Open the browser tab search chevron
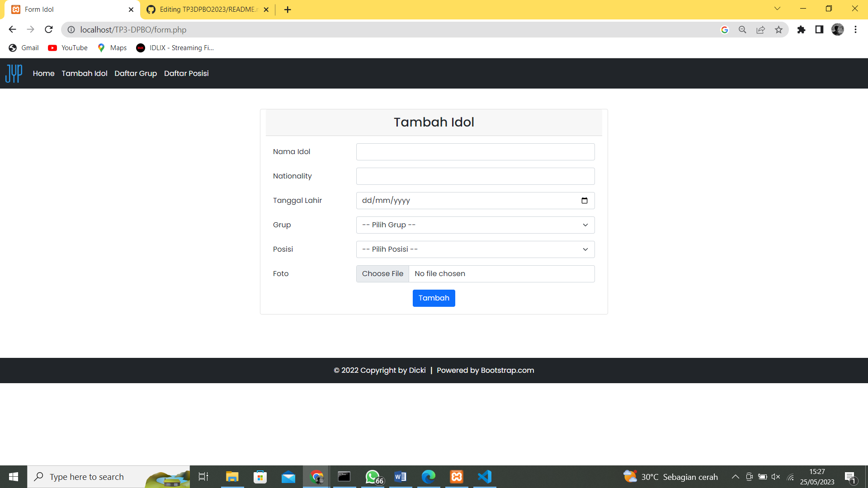 (777, 9)
